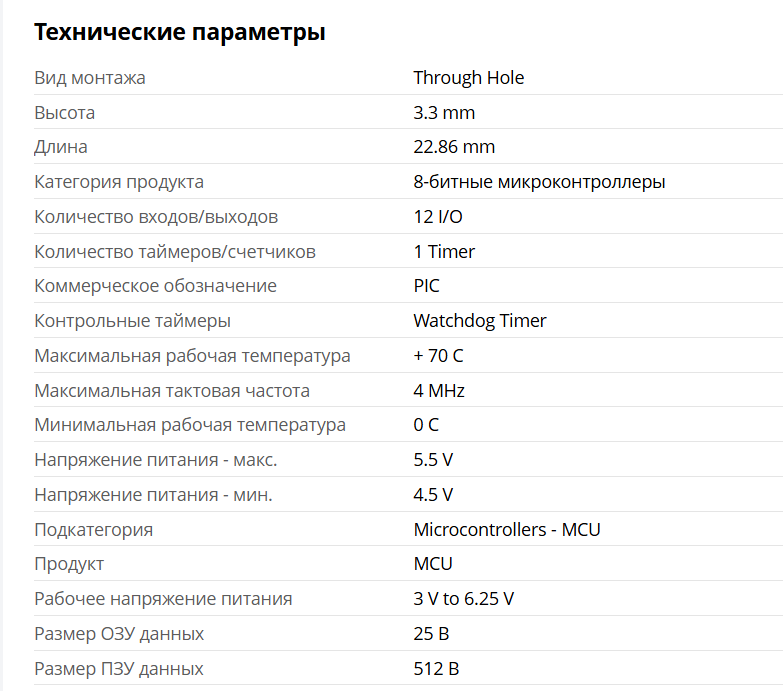Click the '3.3 mm' height value
The image size is (783, 691).
click(444, 113)
